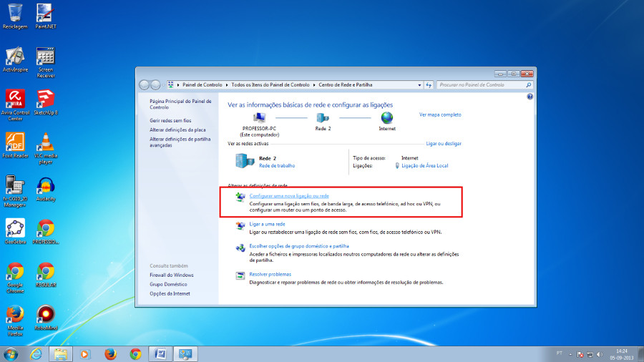Click the PROFESSOR-PC computer icon

tap(259, 118)
